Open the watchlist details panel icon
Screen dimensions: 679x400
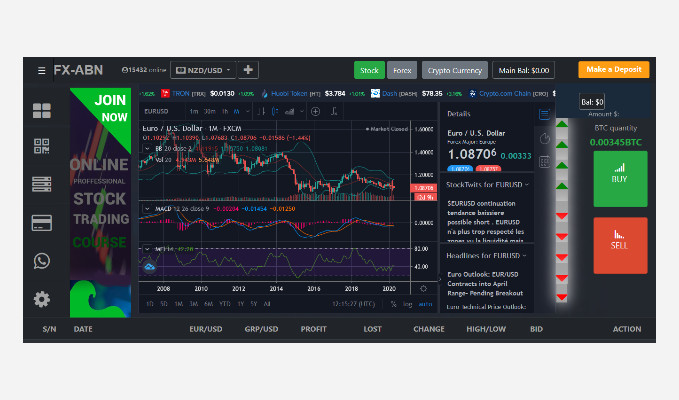[544, 114]
